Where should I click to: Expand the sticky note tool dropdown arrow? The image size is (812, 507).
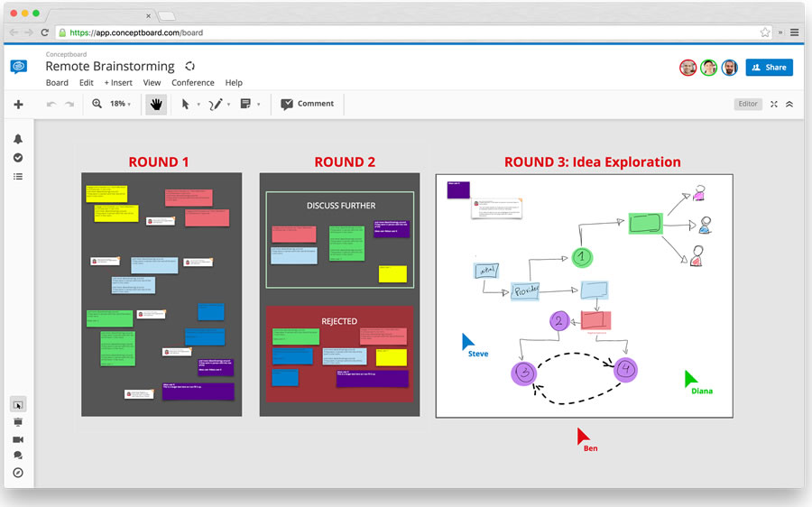pos(258,105)
